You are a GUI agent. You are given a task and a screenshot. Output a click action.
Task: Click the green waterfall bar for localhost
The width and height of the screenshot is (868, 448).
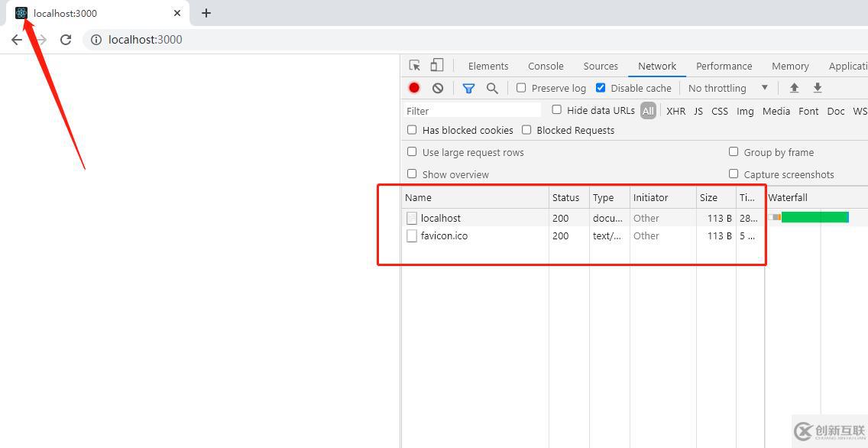[x=814, y=218]
